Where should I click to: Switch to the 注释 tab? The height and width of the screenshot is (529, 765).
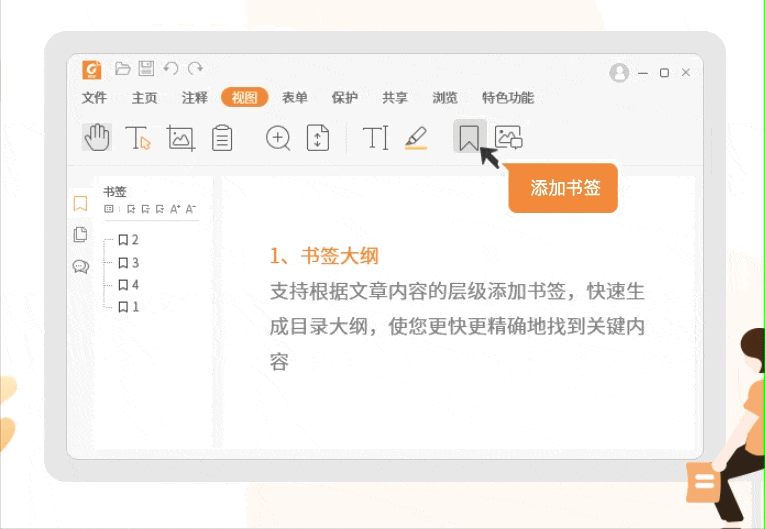point(195,98)
